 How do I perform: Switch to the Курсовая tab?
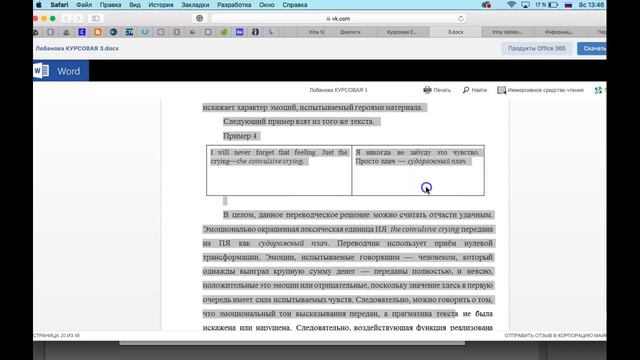(402, 32)
